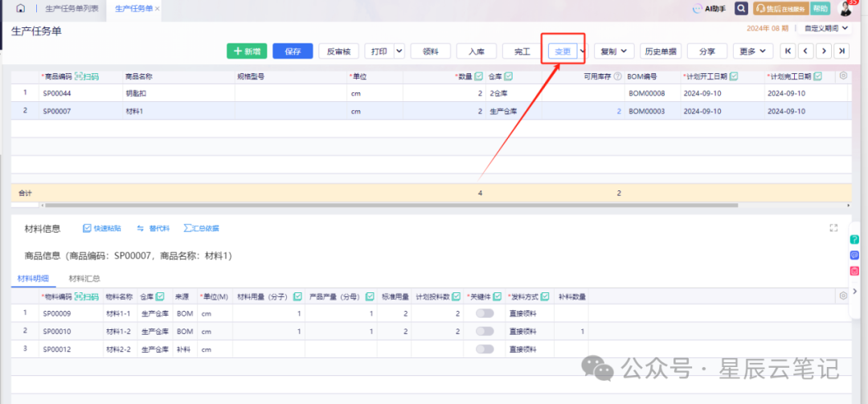868x404 pixels.
Task: Select product row SP00044 钥匙扣
Action: pos(432,93)
